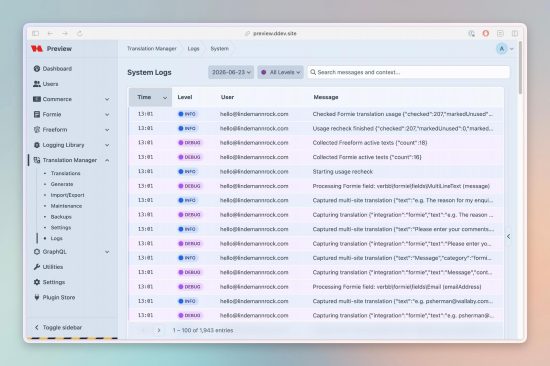550x366 pixels.
Task: Click the Toggle sidebar button
Action: [x=58, y=327]
